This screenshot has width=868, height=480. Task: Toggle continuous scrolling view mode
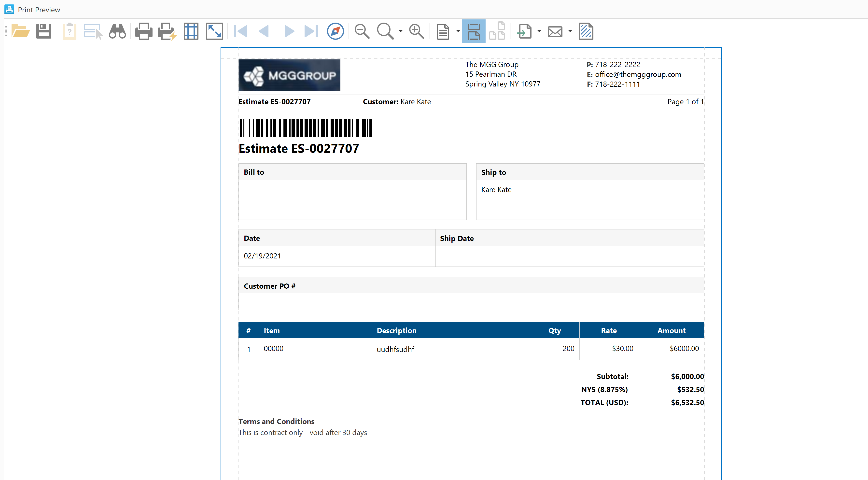pyautogui.click(x=474, y=31)
